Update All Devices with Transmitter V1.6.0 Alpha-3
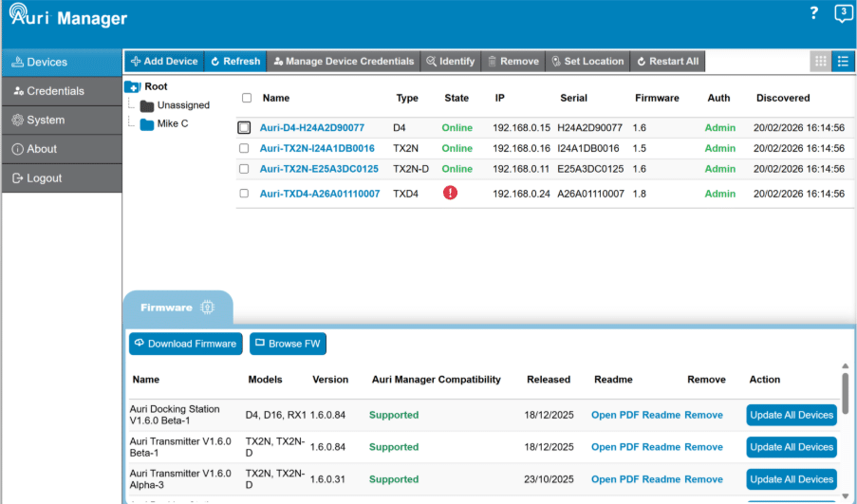 (792, 479)
